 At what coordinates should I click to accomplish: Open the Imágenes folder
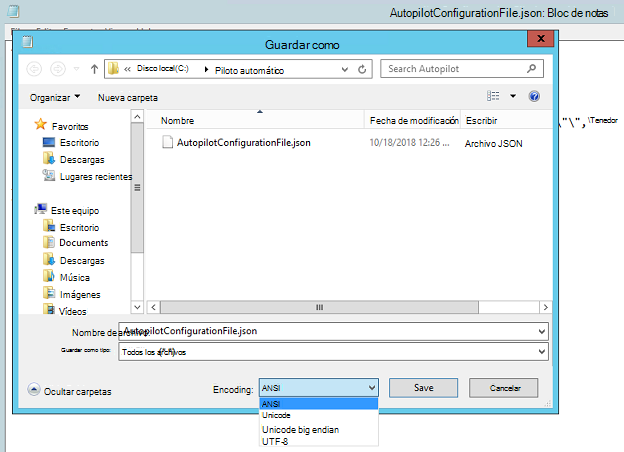(80, 294)
